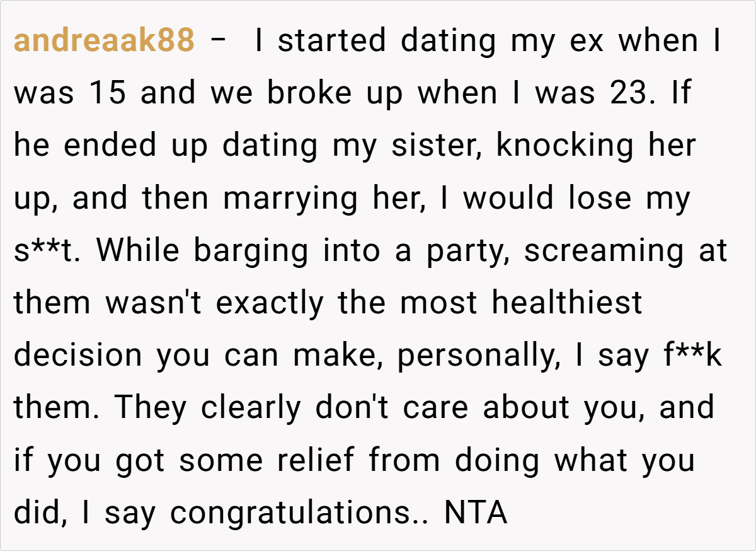Screen dimensions: 756x551
Task: Open the andreaak88 user profile link
Action: 104,41
